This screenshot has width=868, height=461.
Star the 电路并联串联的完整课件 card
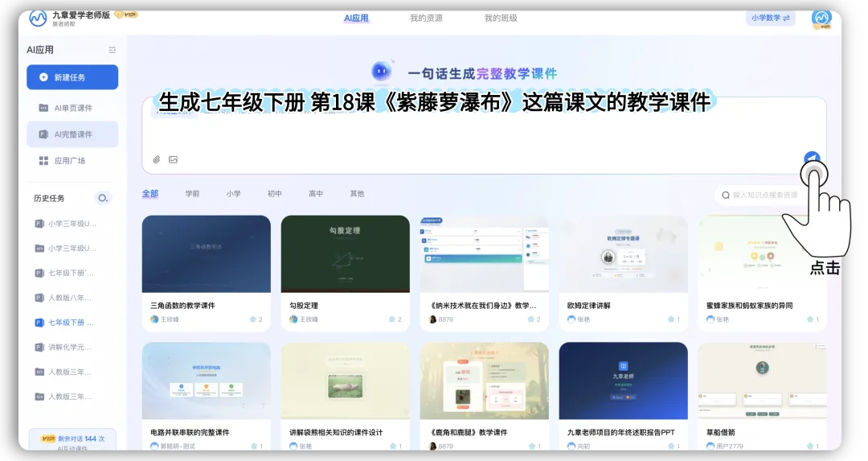(x=254, y=446)
